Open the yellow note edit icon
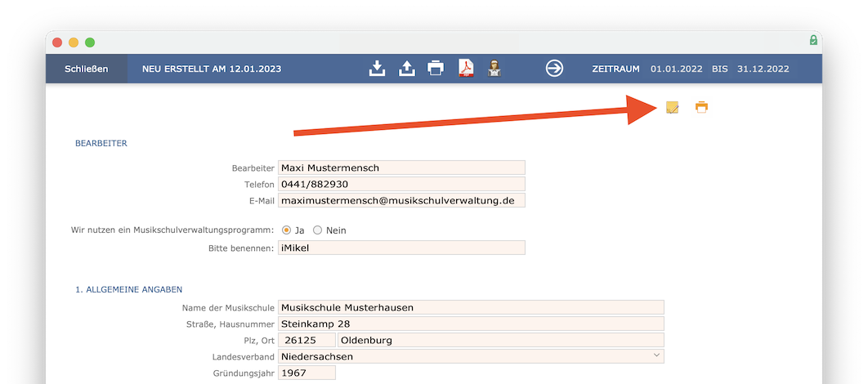The width and height of the screenshot is (868, 384). pos(672,107)
